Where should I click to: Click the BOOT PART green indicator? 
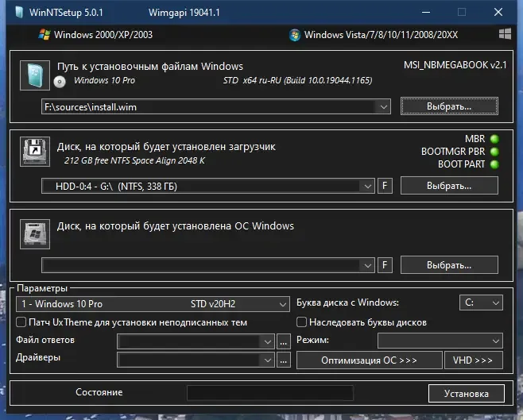click(494, 164)
